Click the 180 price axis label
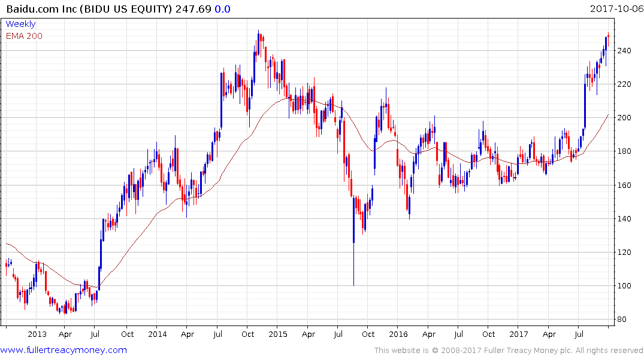Image resolution: width=644 pixels, height=359 pixels. (x=624, y=152)
